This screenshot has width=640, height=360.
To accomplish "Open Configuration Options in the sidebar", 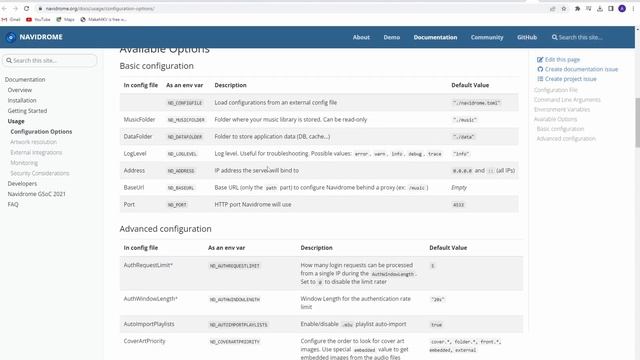I will pos(41,131).
